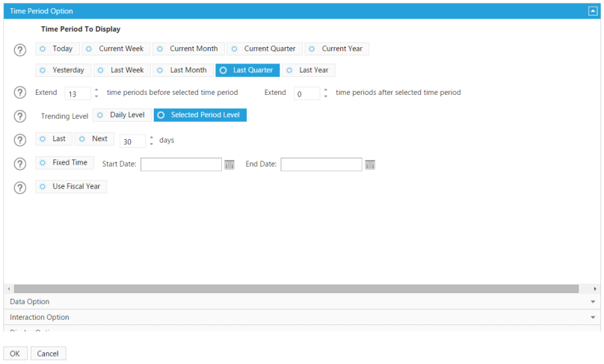Open help icon beside Trending Level
The height and width of the screenshot is (364, 604).
[20, 116]
